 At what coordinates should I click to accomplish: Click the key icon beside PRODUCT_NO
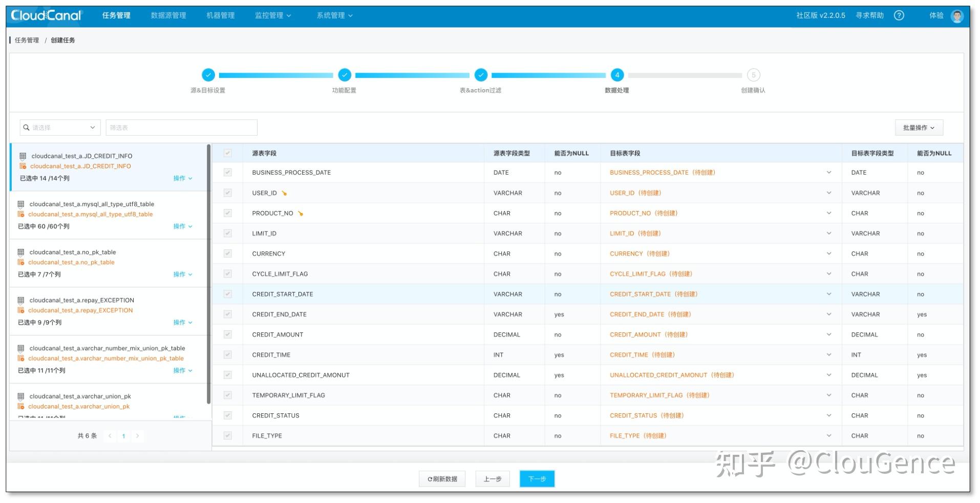(300, 213)
